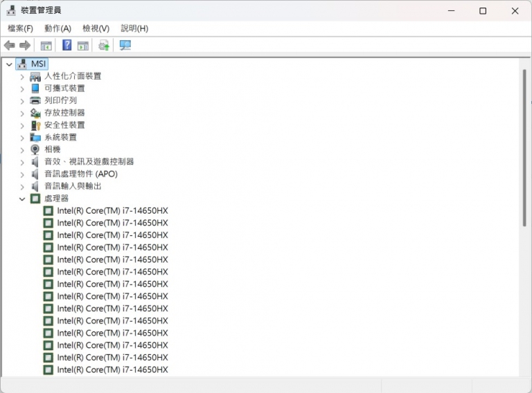The height and width of the screenshot is (393, 532).
Task: Open the 檢視(V) menu
Action: point(96,28)
